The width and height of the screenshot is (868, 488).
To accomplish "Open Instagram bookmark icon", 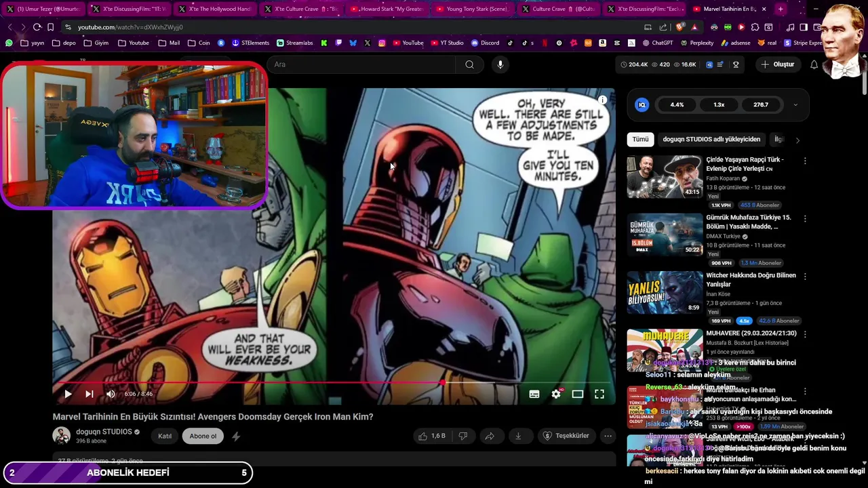I will pyautogui.click(x=382, y=43).
